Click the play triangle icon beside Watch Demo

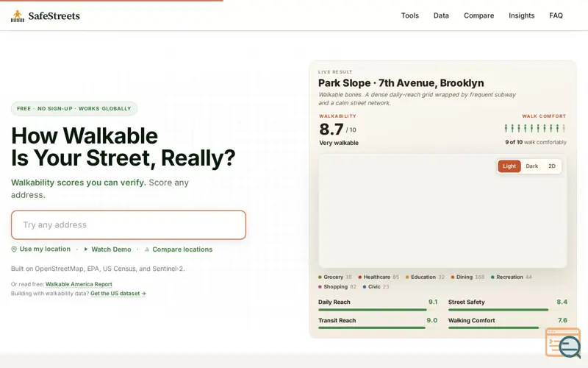pyautogui.click(x=86, y=249)
